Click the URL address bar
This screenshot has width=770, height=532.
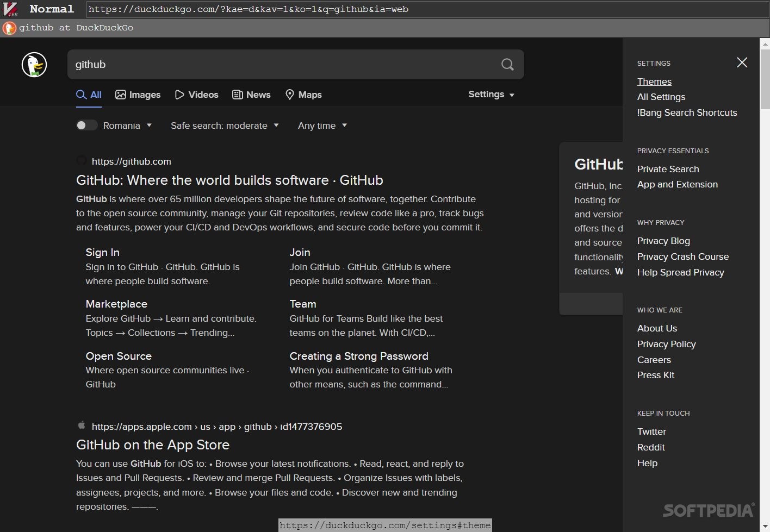coord(427,9)
